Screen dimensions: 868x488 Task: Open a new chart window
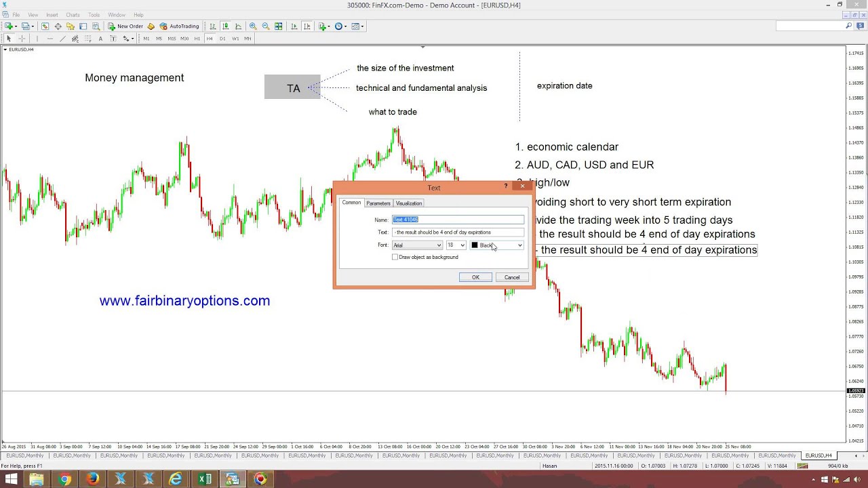[9, 26]
